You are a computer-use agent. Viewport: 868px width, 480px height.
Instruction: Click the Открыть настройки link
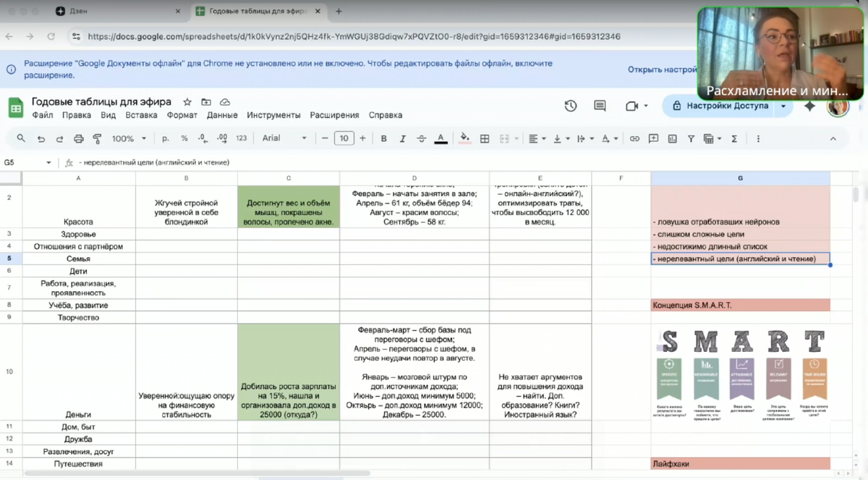pos(662,70)
